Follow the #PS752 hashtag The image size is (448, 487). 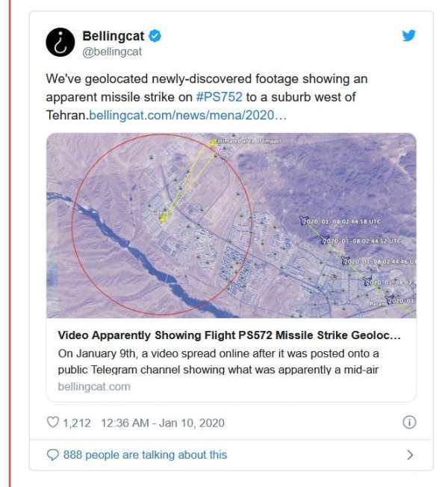[x=220, y=97]
